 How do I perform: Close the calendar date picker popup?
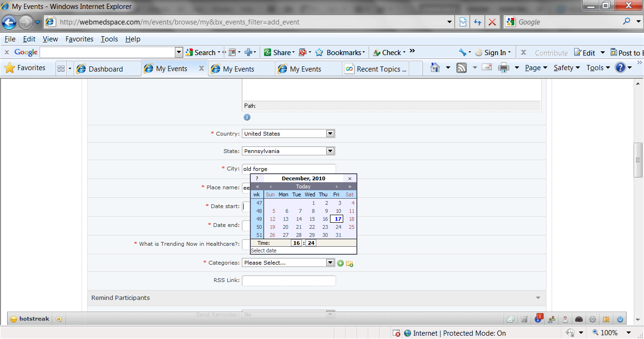pyautogui.click(x=349, y=178)
